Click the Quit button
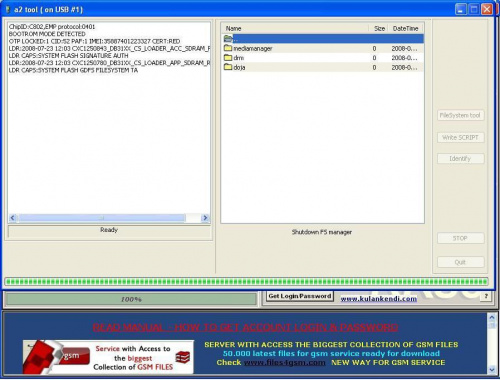This screenshot has width=500, height=380. point(460,262)
